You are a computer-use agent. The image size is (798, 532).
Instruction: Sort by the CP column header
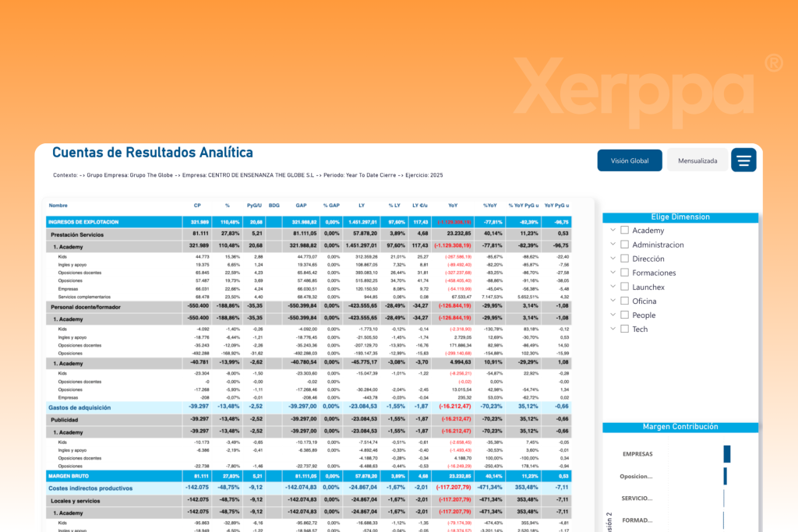tap(197, 206)
